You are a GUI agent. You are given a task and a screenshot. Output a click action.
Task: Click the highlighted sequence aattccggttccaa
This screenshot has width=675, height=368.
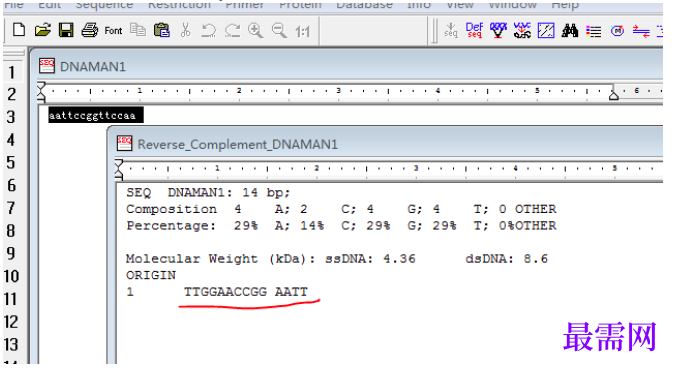(x=96, y=115)
